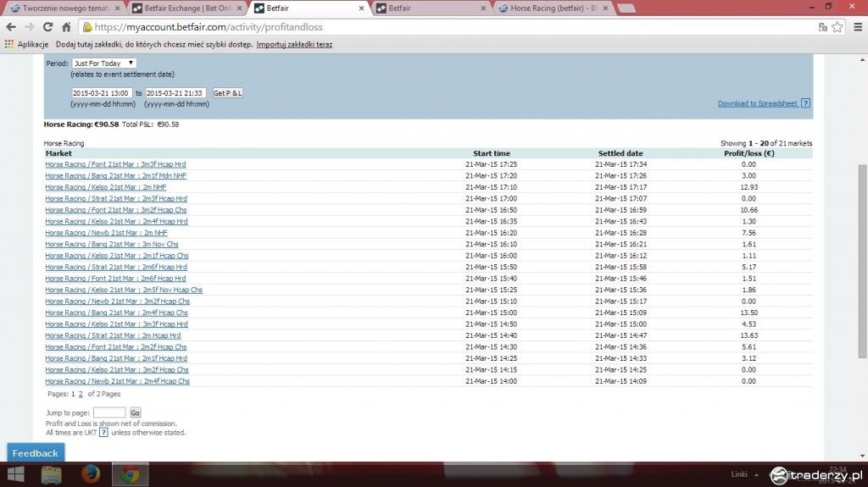The width and height of the screenshot is (868, 487).
Task: Click the Jump to page input box
Action: coord(109,412)
